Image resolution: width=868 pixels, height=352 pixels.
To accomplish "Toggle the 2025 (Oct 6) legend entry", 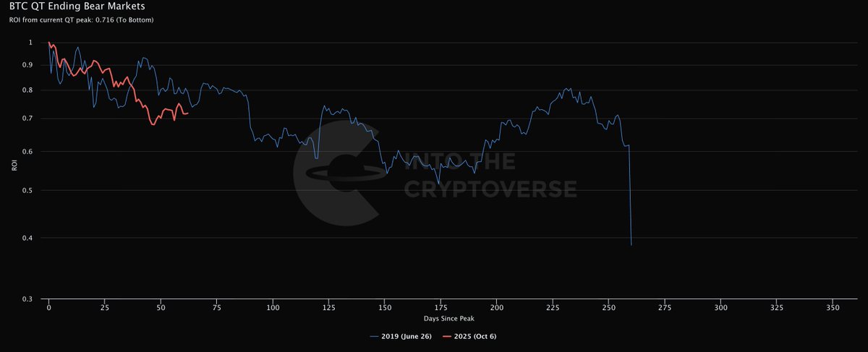I will [469, 337].
